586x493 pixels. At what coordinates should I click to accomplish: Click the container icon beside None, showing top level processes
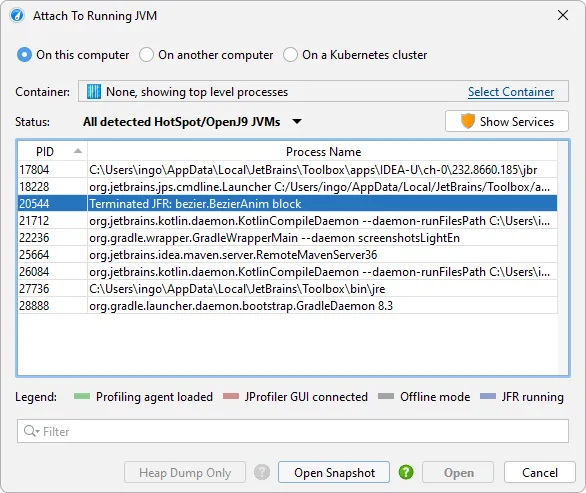point(94,92)
